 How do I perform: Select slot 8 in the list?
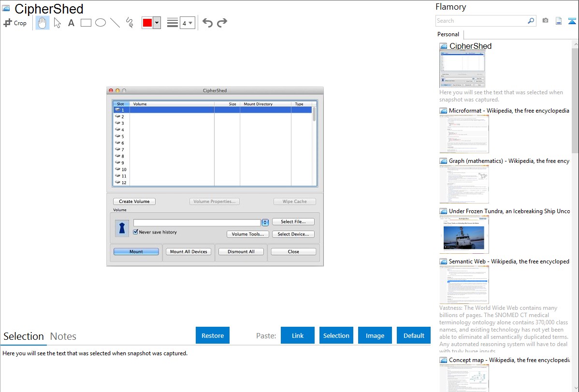tap(123, 156)
